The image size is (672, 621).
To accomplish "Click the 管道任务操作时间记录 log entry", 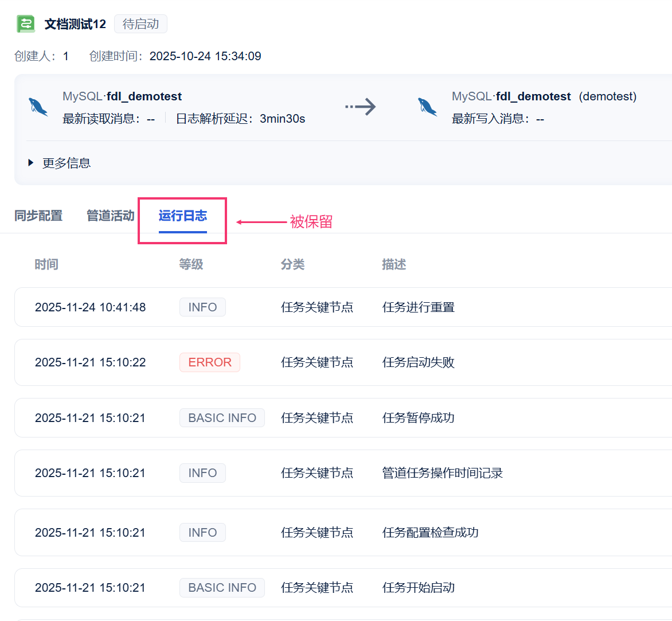I will pyautogui.click(x=442, y=473).
